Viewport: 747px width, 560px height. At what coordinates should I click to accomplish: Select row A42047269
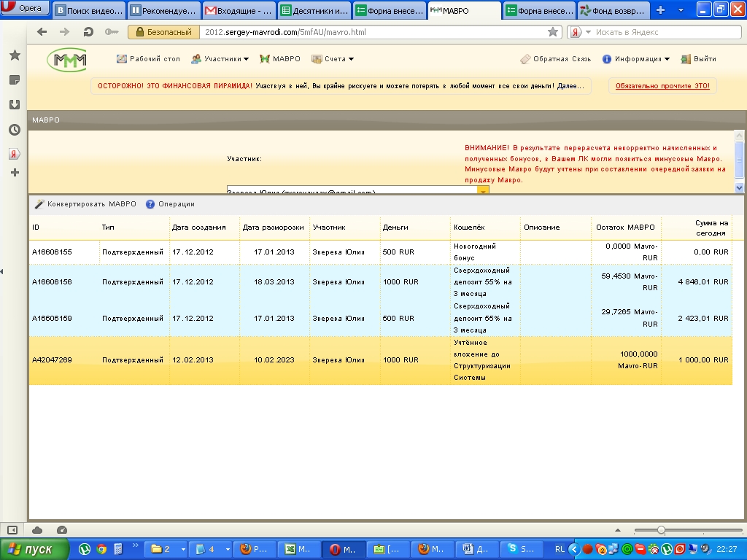tap(381, 360)
